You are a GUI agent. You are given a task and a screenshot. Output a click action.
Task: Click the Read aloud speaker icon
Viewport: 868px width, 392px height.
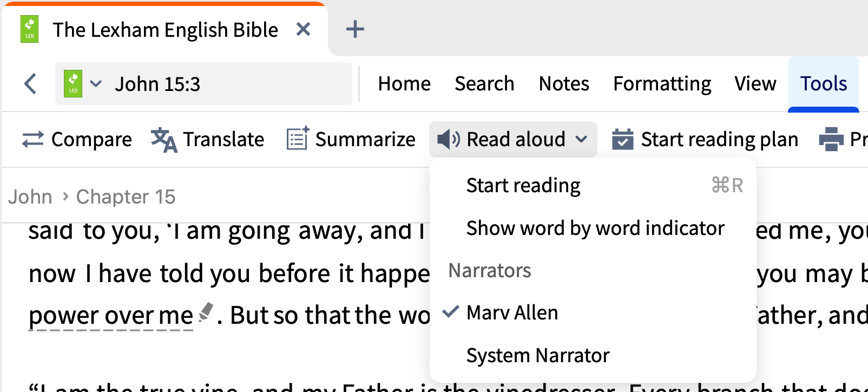coord(449,139)
